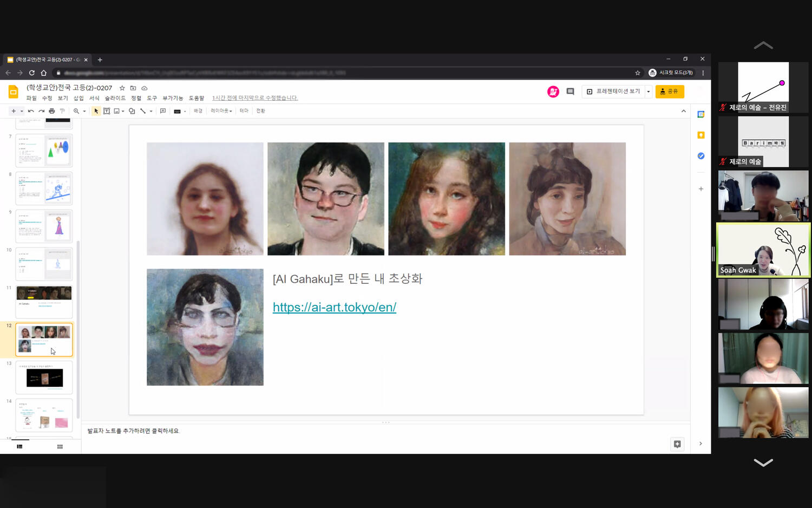The width and height of the screenshot is (812, 508).
Task: Open the 도움말 menu
Action: click(197, 98)
